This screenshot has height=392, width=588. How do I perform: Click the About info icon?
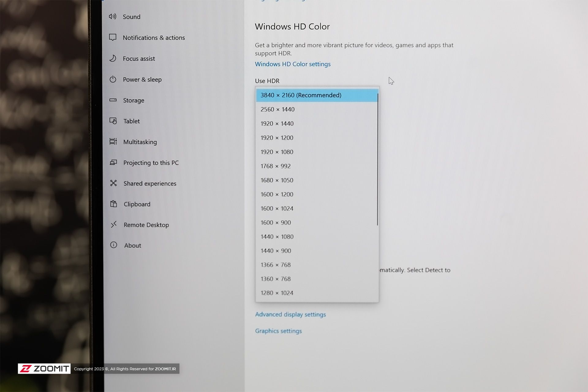click(x=114, y=245)
